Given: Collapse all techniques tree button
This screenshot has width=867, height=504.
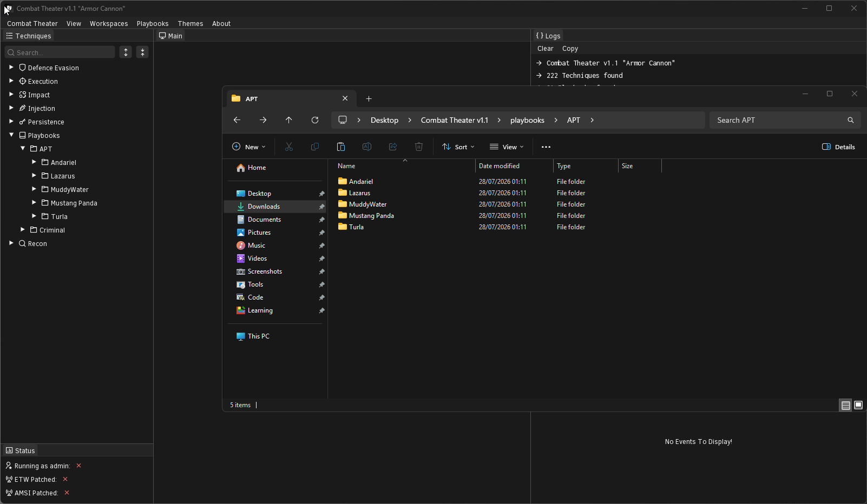Looking at the screenshot, I should (142, 52).
